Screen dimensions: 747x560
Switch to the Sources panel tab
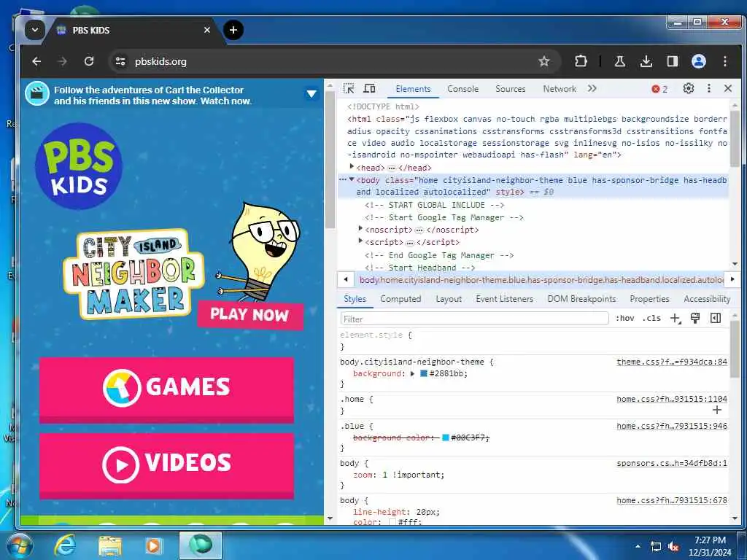[510, 89]
